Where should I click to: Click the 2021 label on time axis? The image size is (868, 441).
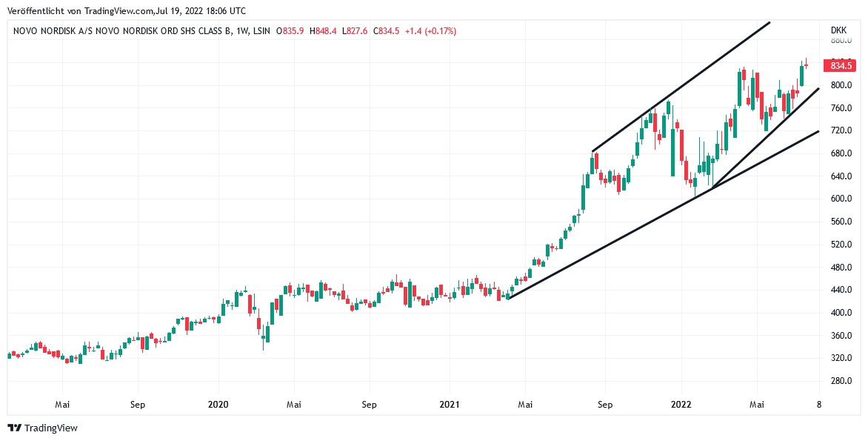pos(449,405)
